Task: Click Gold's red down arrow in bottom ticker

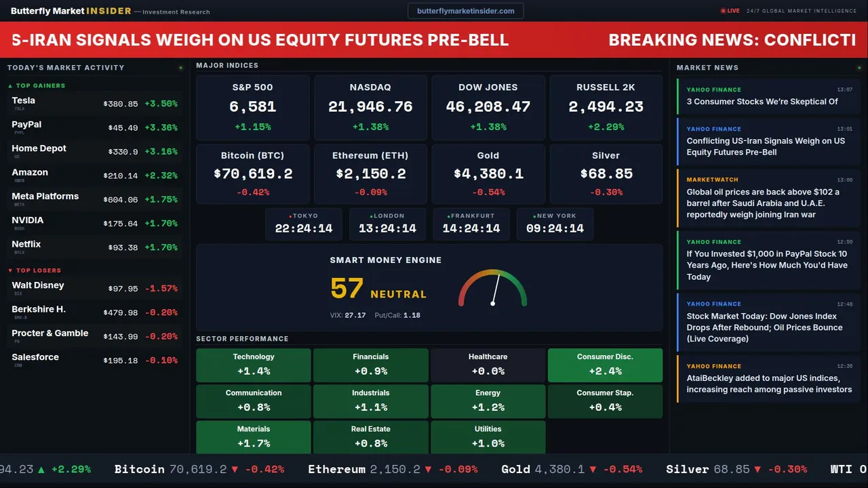Action: coord(593,469)
